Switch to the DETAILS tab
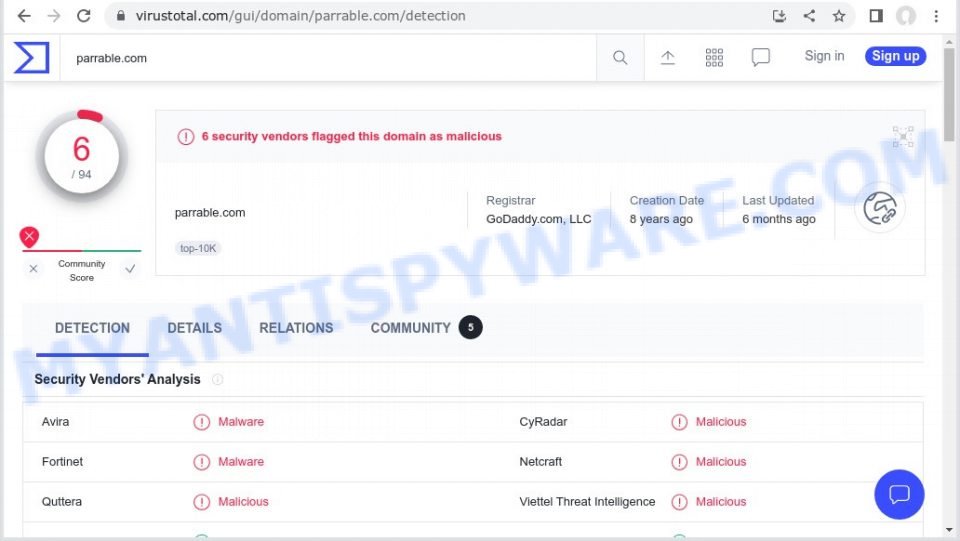960x541 pixels. tap(195, 328)
